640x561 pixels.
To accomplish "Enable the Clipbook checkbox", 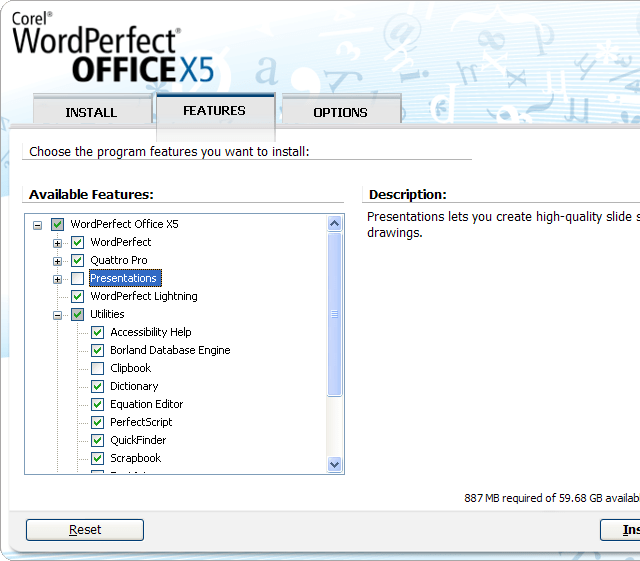I will pyautogui.click(x=98, y=368).
